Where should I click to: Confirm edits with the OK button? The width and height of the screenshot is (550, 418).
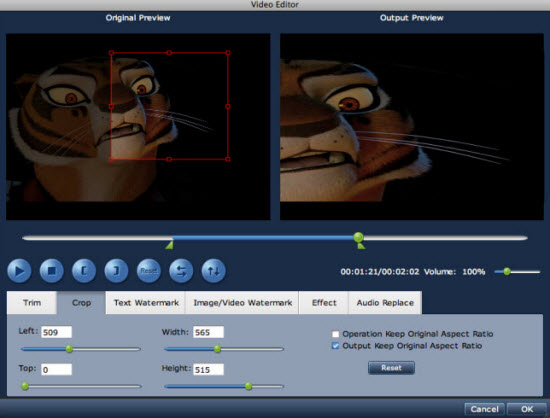527,409
